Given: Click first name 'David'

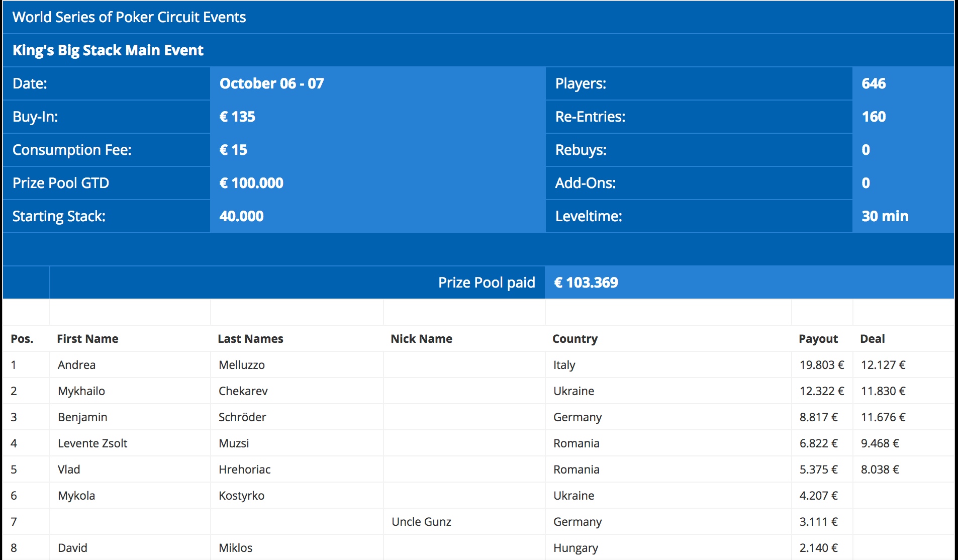Looking at the screenshot, I should pos(72,548).
